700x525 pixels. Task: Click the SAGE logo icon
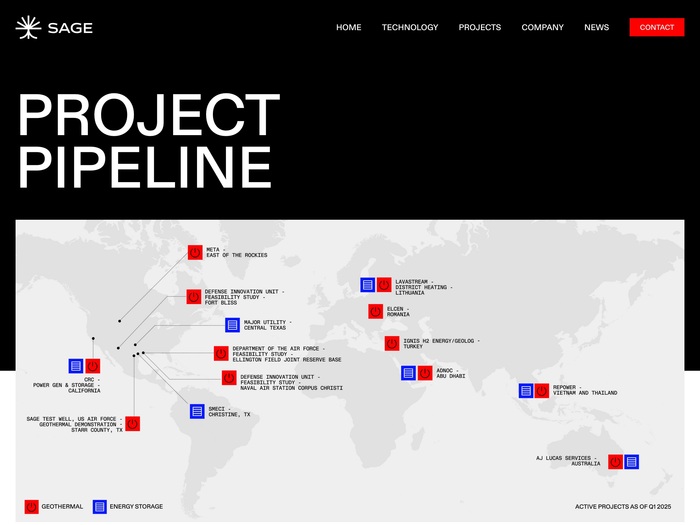pos(28,27)
